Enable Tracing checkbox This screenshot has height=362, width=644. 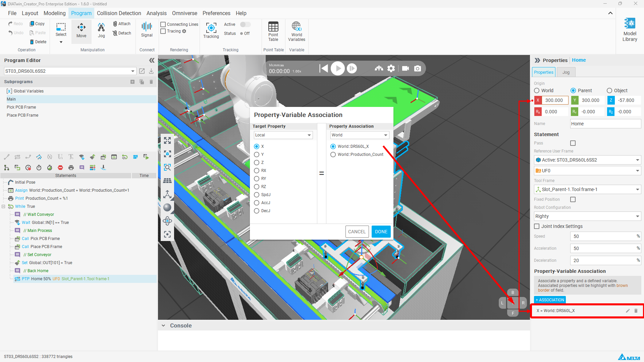tap(163, 31)
